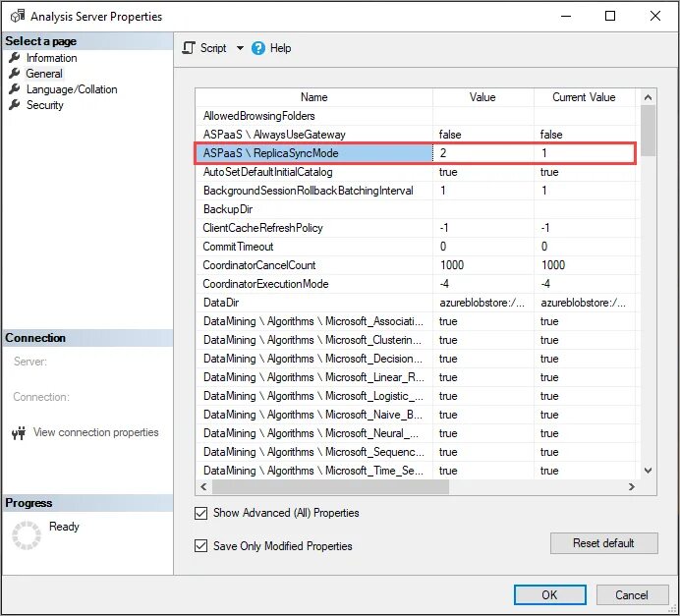Click the CoordinatorExecutionMode Value cell -4
The height and width of the screenshot is (616, 680).
point(482,284)
